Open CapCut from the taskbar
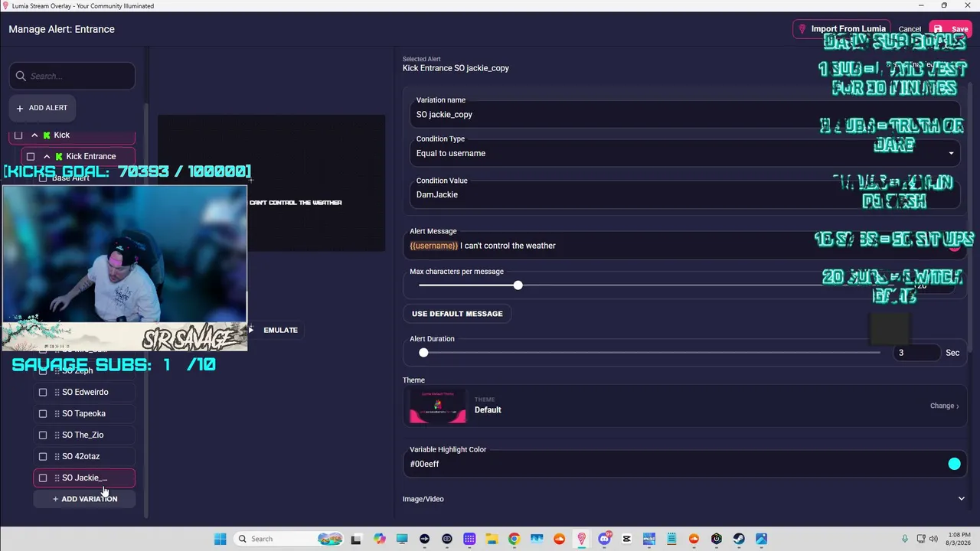The width and height of the screenshot is (980, 551). point(627,539)
